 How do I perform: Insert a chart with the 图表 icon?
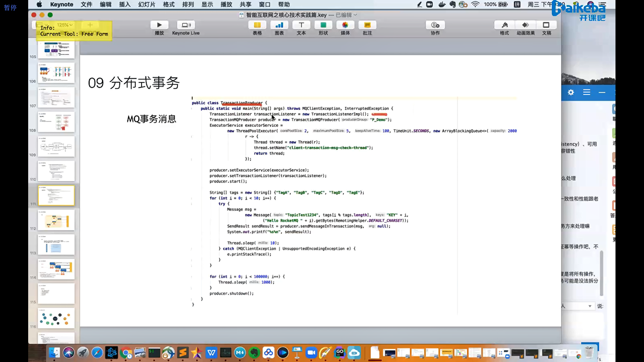pos(279,25)
